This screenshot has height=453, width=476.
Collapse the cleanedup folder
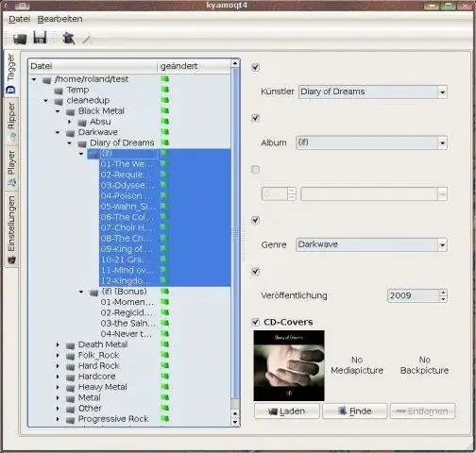coord(46,101)
